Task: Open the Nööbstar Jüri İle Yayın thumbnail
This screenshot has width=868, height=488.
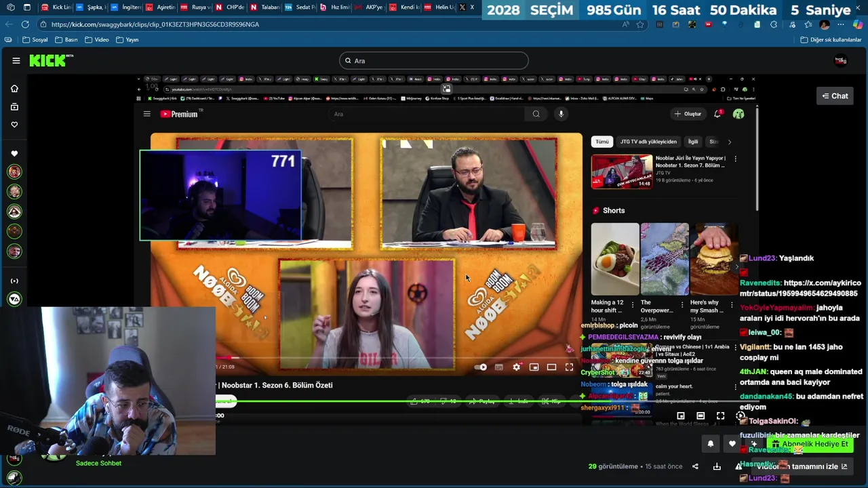Action: tap(622, 171)
